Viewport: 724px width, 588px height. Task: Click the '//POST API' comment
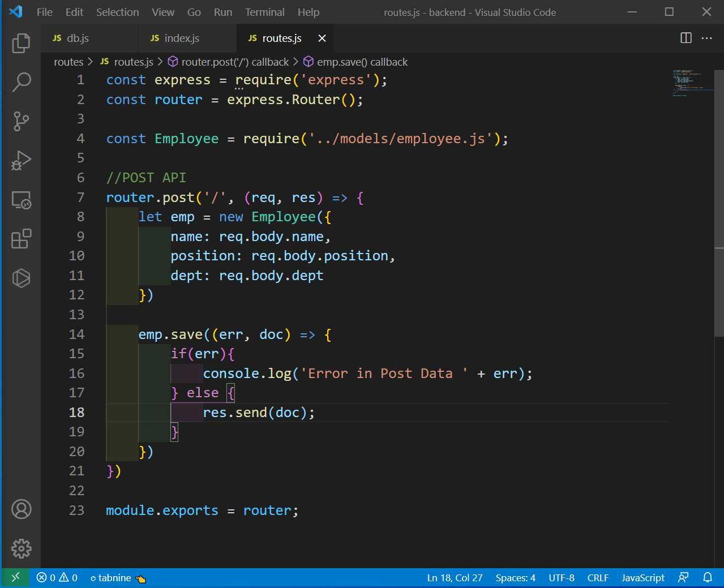(146, 178)
